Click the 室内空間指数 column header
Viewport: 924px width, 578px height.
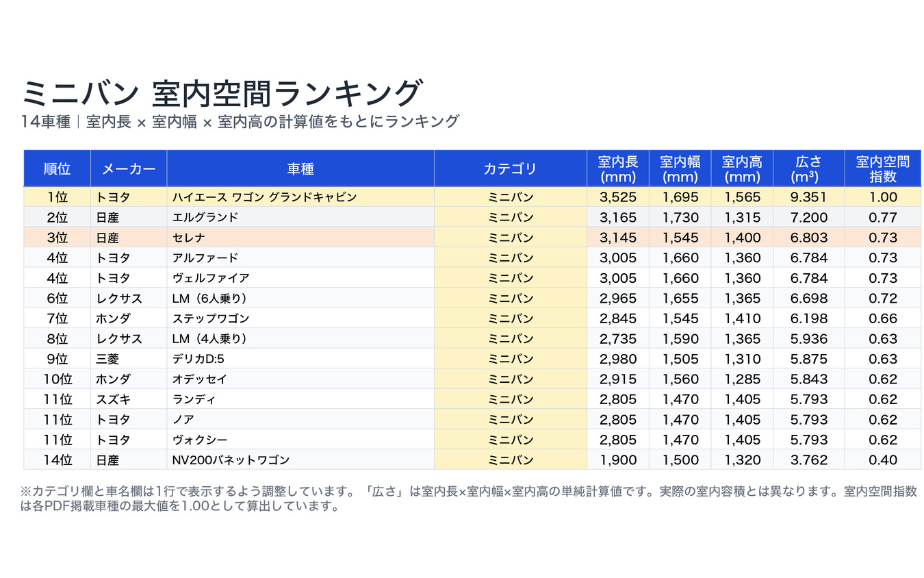point(883,168)
